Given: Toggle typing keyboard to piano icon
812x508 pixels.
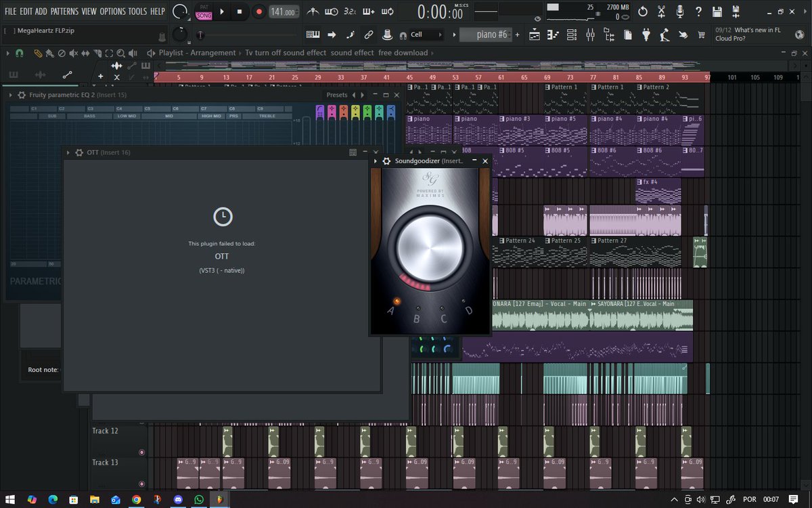Looking at the screenshot, I should [313, 35].
